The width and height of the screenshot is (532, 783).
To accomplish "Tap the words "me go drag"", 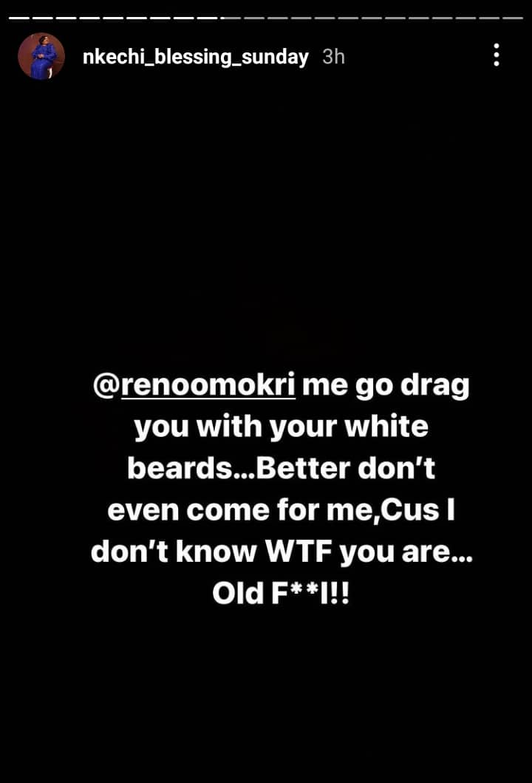I will 386,385.
